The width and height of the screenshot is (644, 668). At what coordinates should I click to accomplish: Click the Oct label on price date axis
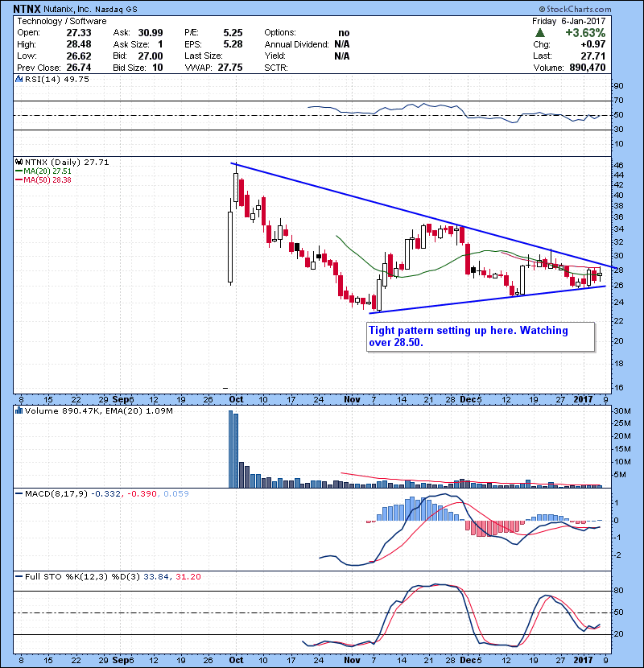236,399
